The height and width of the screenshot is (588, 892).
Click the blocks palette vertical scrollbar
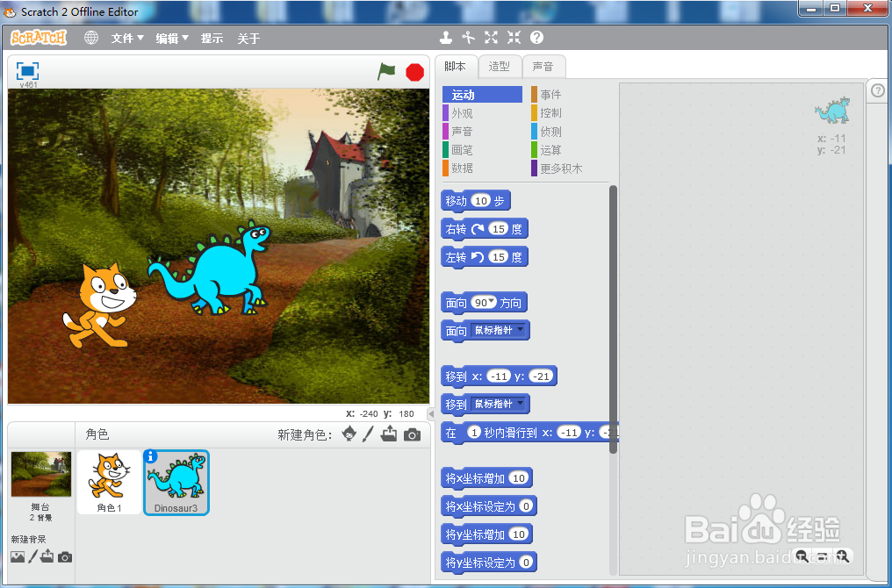point(613,319)
